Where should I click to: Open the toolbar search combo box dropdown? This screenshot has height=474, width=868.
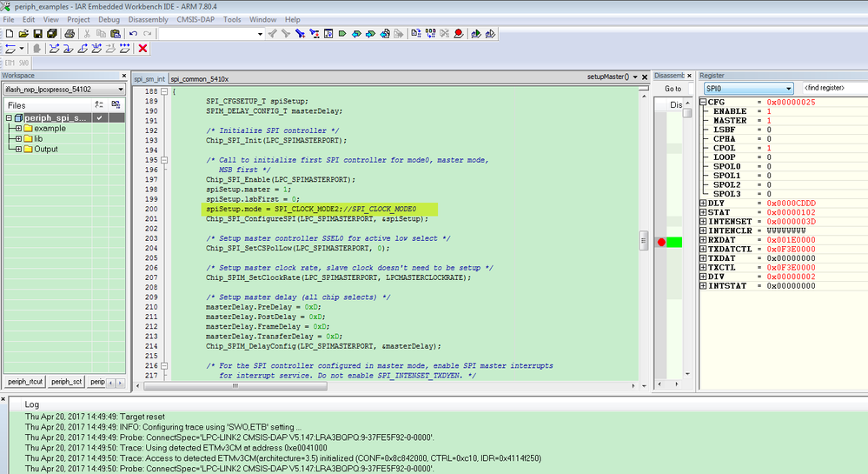tap(260, 34)
